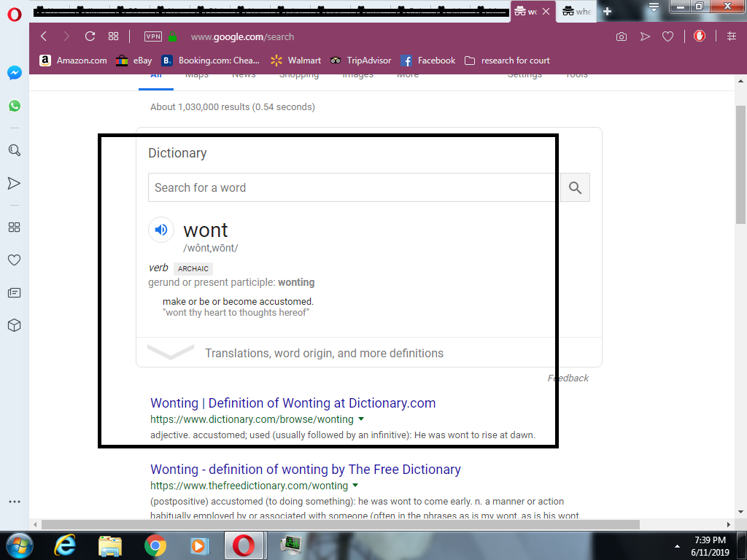Screen dimensions: 747x560
Task: Open the taskbar clock and date
Action: click(710, 546)
